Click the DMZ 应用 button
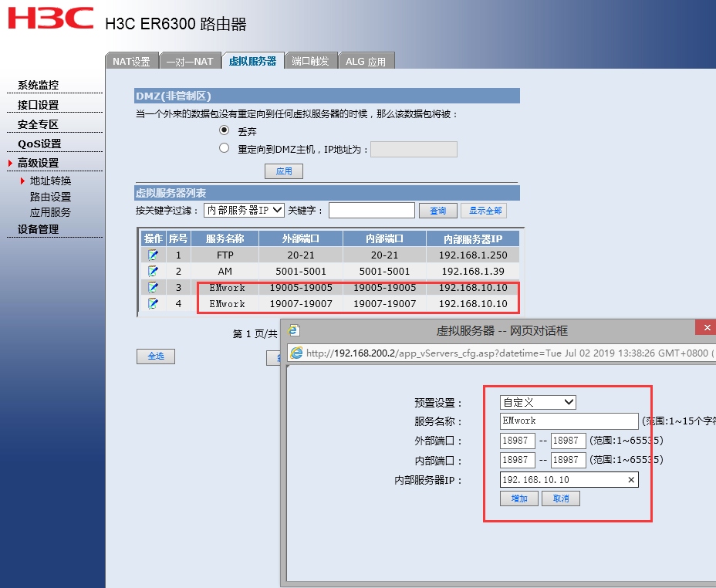This screenshot has height=588, width=716. (x=284, y=171)
